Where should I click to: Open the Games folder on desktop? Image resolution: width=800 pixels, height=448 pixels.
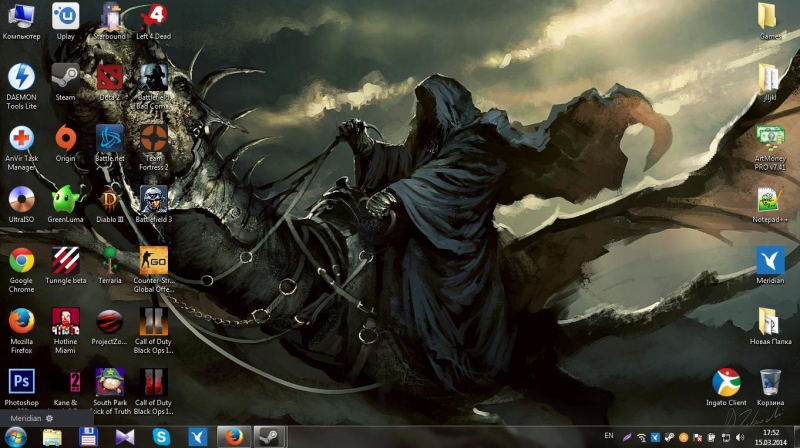[x=769, y=21]
